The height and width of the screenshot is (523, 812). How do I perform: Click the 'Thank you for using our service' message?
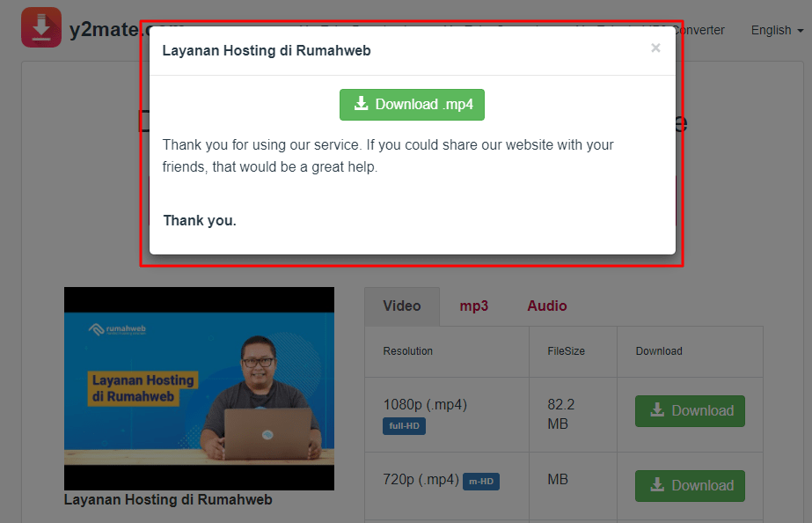[x=388, y=156]
